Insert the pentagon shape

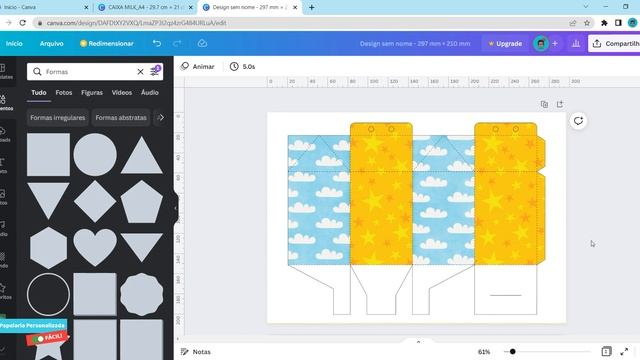(142, 201)
